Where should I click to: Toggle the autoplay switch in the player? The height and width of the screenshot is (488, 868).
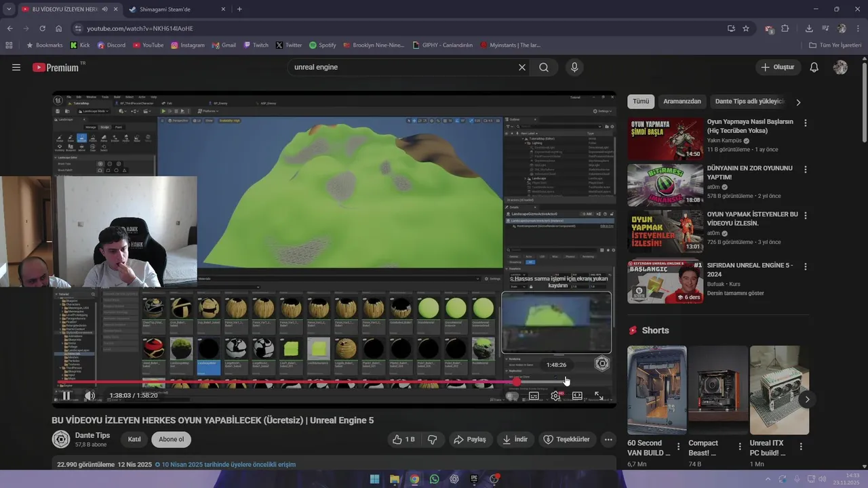pyautogui.click(x=512, y=396)
